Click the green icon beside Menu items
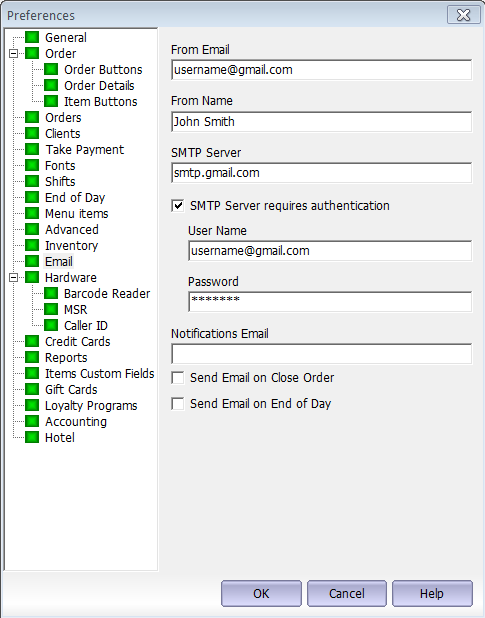Image resolution: width=485 pixels, height=618 pixels. click(32, 213)
